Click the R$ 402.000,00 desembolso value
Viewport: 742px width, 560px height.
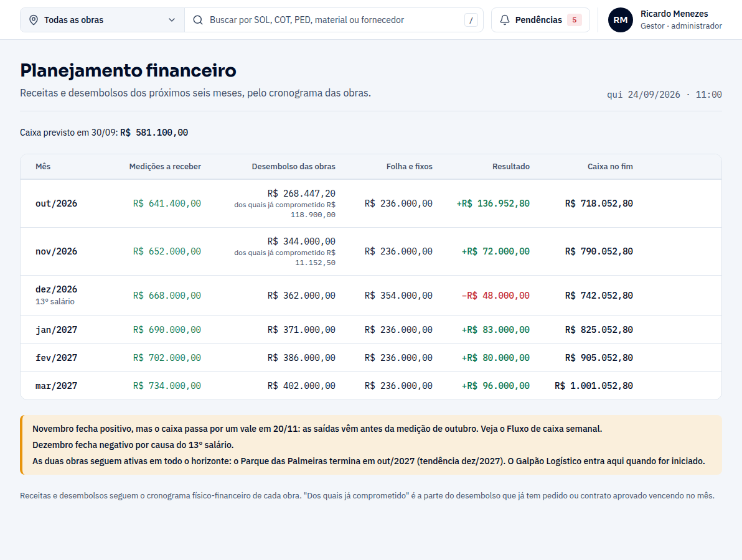pyautogui.click(x=301, y=386)
